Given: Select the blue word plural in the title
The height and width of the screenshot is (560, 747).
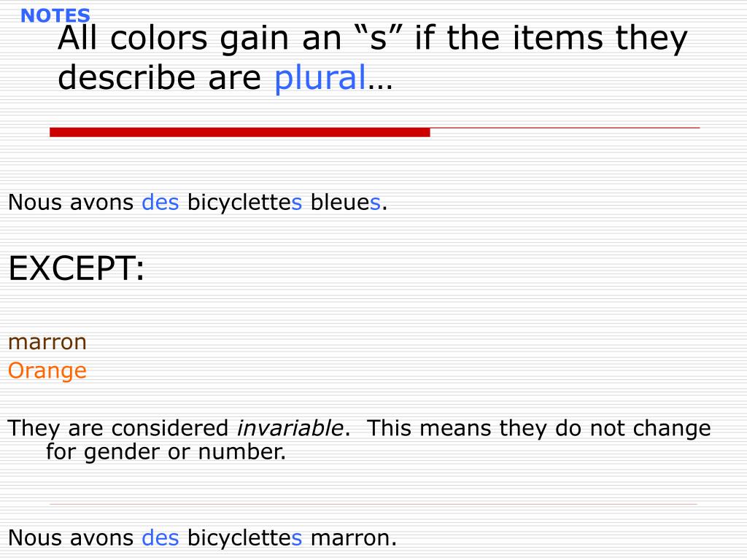Looking at the screenshot, I should pyautogui.click(x=320, y=77).
